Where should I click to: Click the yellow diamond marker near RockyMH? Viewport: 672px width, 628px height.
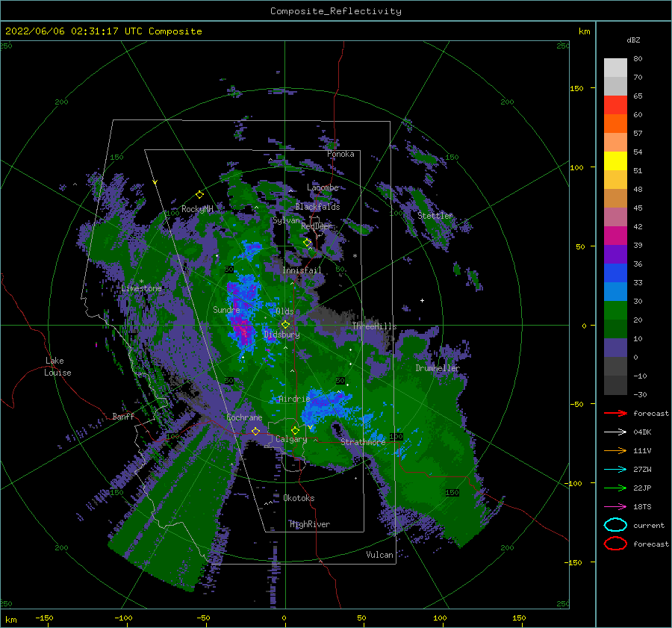[199, 195]
